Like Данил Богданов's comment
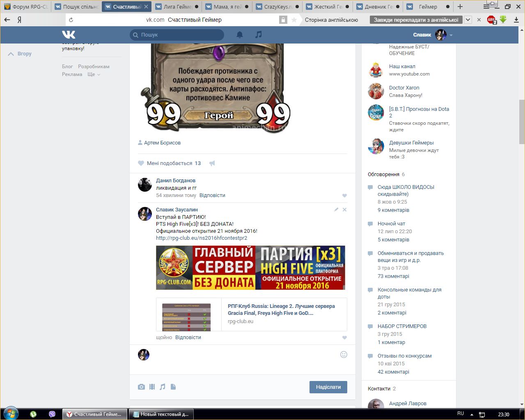This screenshot has height=420, width=525. pos(344,195)
